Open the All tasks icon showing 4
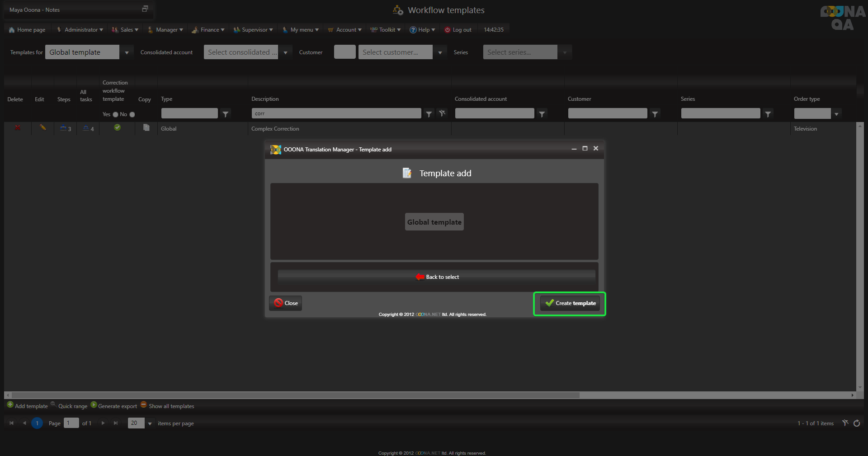 click(88, 129)
